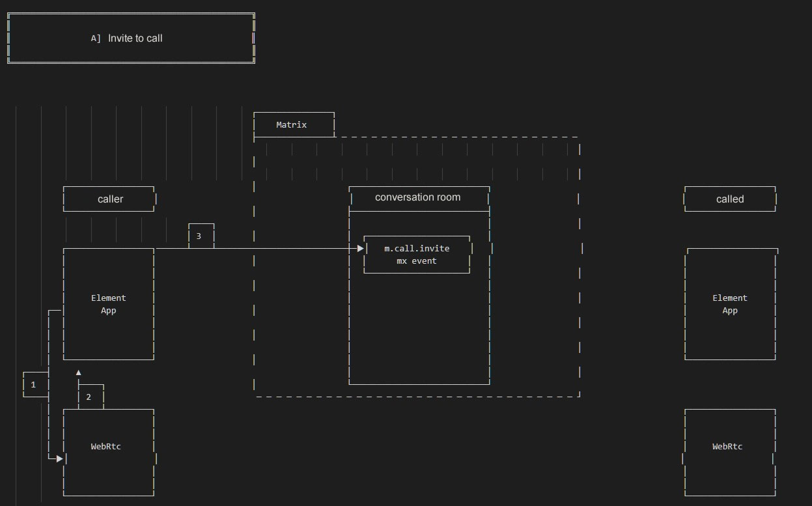Click the called label box
Screen dimensions: 812x506
[730, 199]
